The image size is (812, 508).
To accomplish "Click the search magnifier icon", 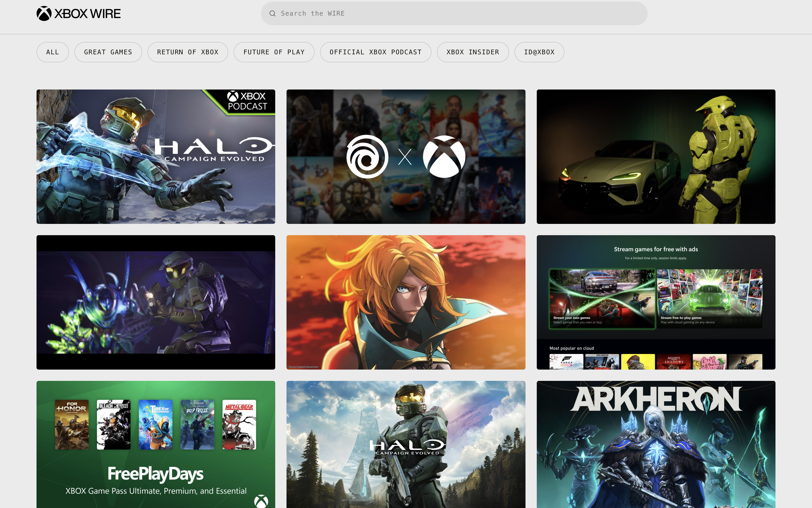I will (273, 13).
